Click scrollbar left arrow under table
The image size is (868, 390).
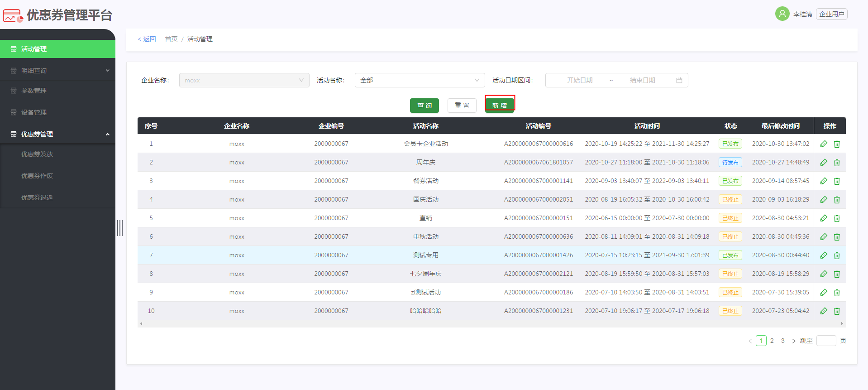142,323
